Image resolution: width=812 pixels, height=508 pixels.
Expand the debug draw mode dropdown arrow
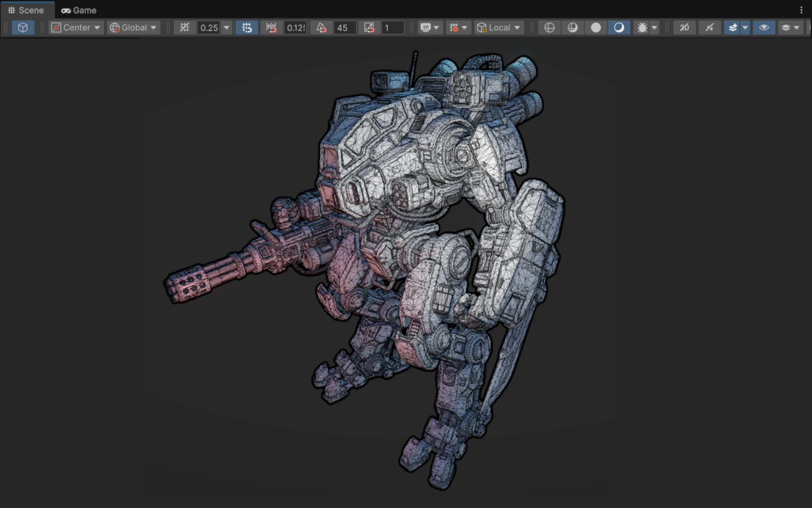click(655, 27)
